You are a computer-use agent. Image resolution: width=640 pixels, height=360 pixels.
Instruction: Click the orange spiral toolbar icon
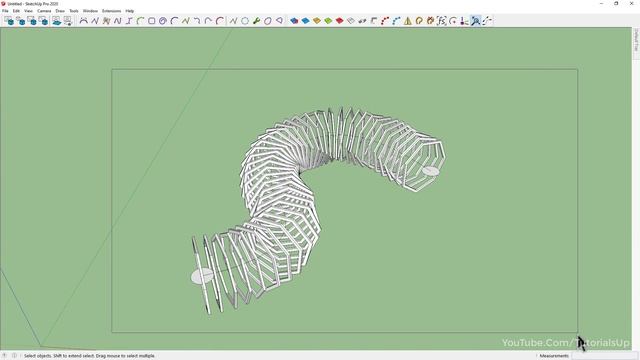tap(419, 21)
